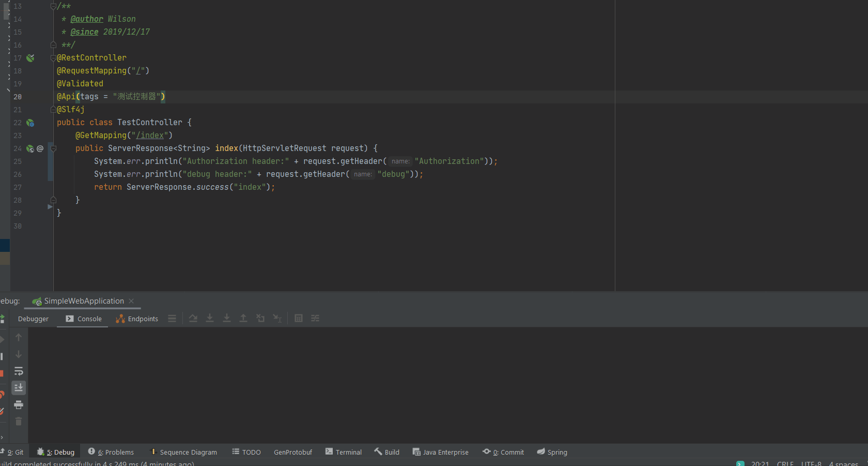Click the Spring bean gutter icon at @RestController
This screenshot has height=466, width=868.
tap(30, 58)
